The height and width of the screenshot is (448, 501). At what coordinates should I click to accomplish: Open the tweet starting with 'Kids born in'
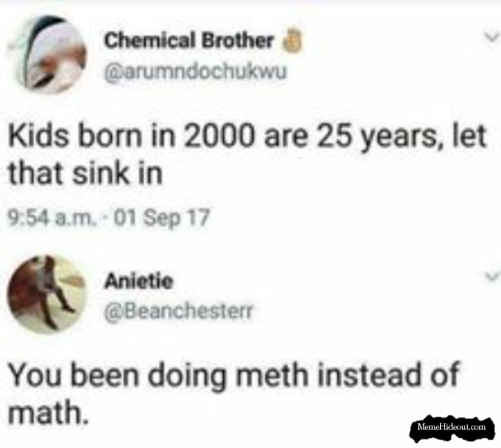tap(246, 154)
